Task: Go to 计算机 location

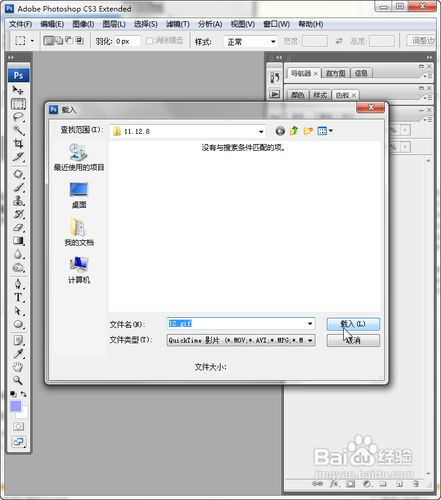Action: (79, 270)
